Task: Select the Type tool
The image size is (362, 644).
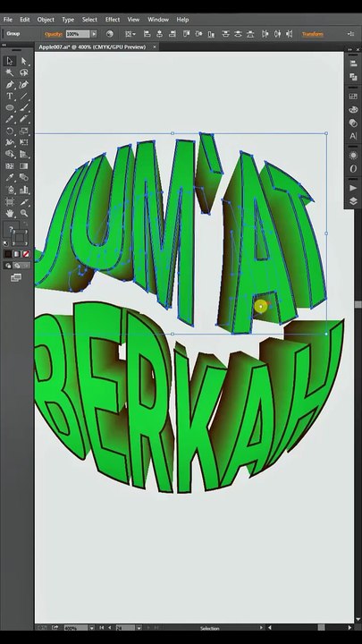Action: [x=10, y=96]
